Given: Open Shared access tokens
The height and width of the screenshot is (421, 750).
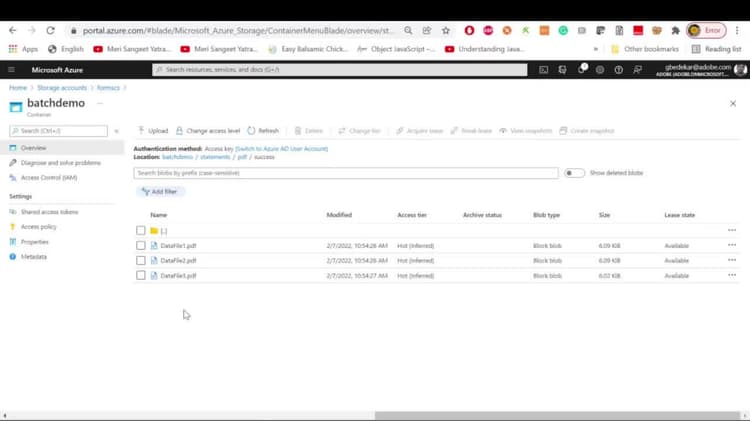Looking at the screenshot, I should click(x=49, y=212).
